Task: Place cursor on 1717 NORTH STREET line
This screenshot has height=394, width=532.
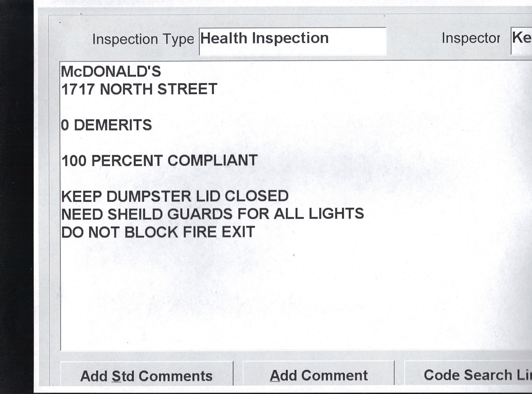Action: point(139,89)
